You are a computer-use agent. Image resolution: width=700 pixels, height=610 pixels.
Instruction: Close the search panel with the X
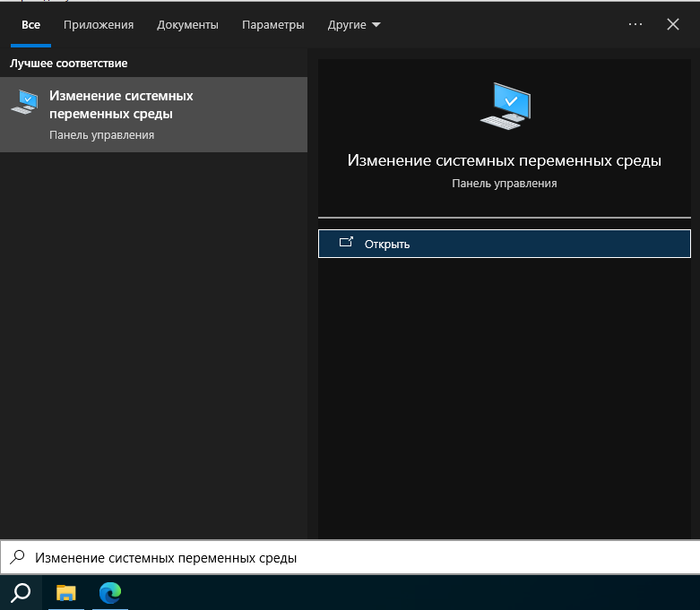click(673, 25)
